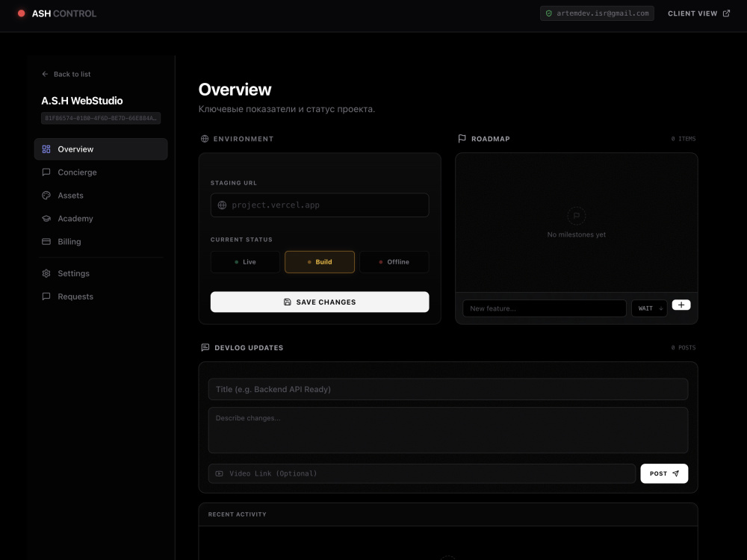747x560 pixels.
Task: Set current status to Live
Action: 245,262
